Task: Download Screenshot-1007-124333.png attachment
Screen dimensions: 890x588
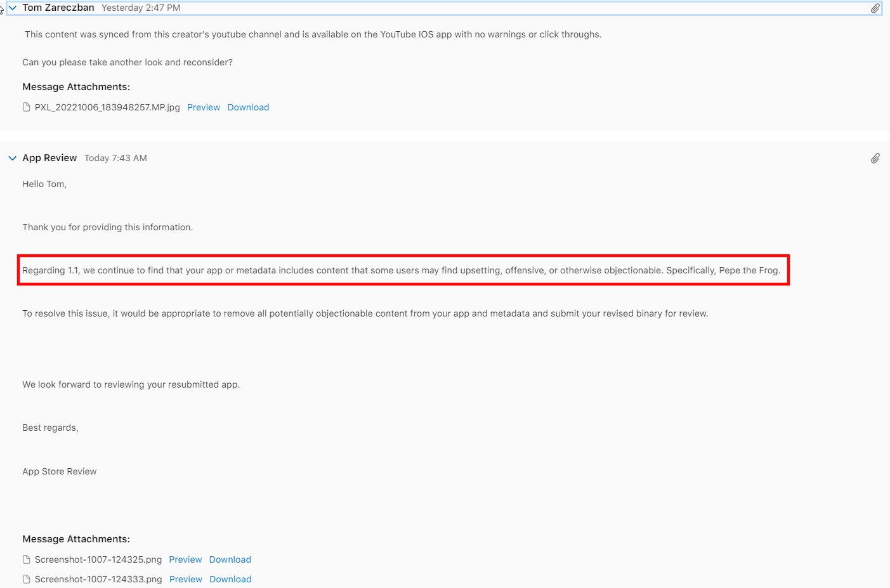Action: tap(230, 579)
